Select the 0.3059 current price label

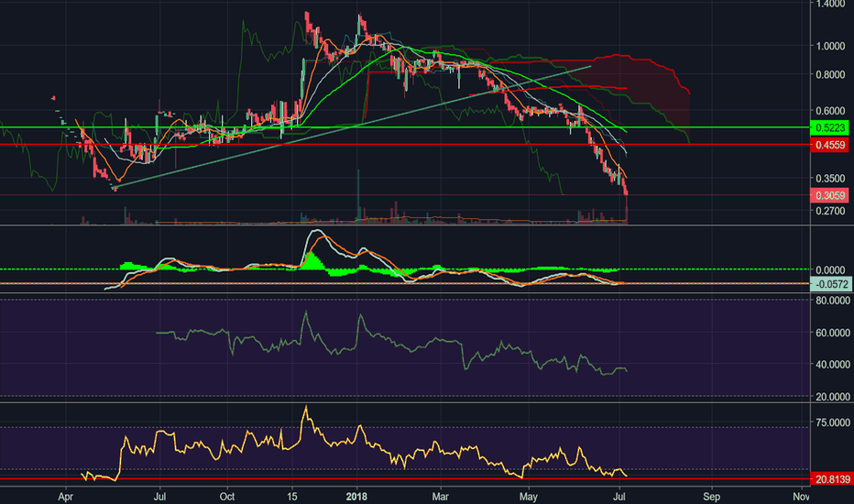coord(829,195)
